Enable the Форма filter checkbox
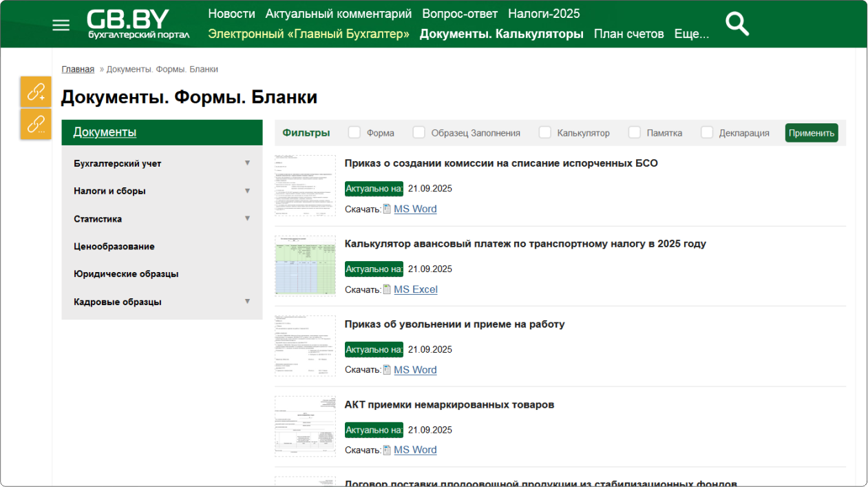The width and height of the screenshot is (868, 487). coord(354,132)
